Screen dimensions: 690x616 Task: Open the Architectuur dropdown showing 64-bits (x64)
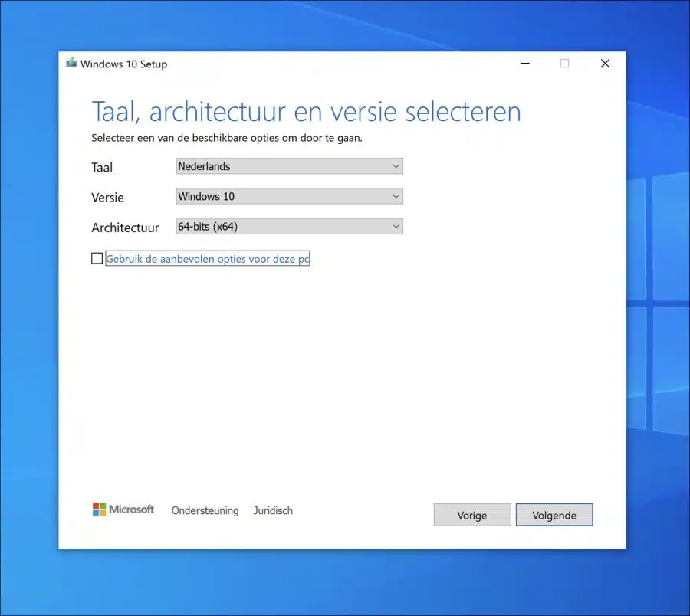click(290, 227)
